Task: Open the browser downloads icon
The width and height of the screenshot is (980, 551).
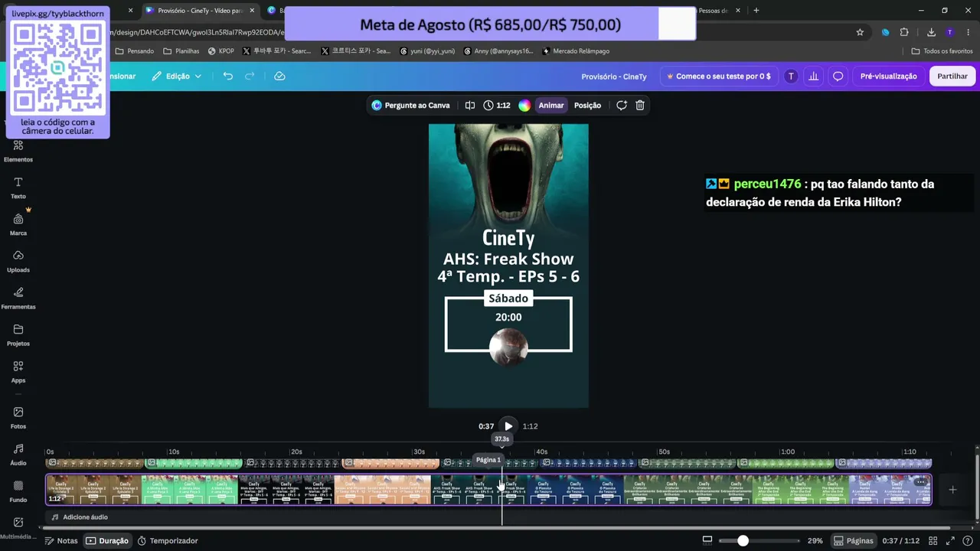Action: tap(931, 32)
